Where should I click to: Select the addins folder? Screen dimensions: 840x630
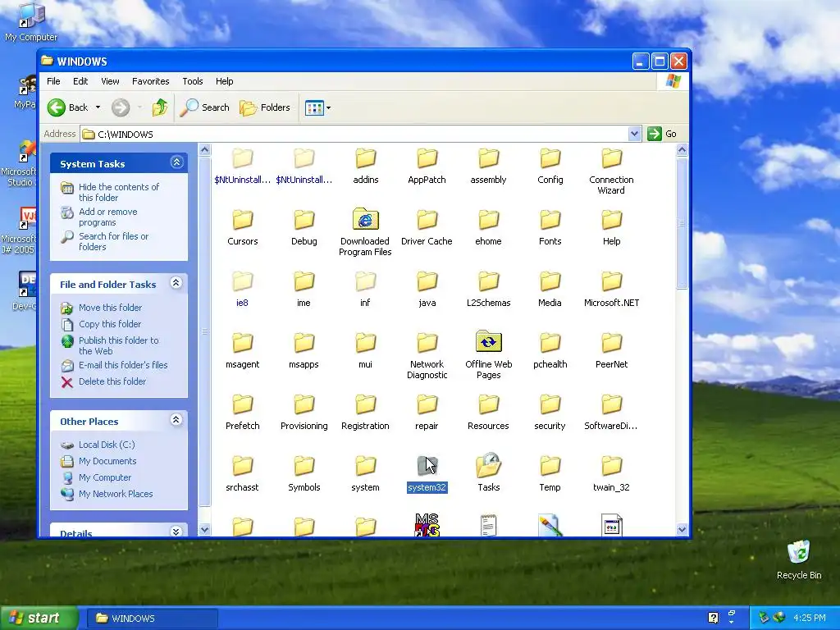pyautogui.click(x=366, y=166)
